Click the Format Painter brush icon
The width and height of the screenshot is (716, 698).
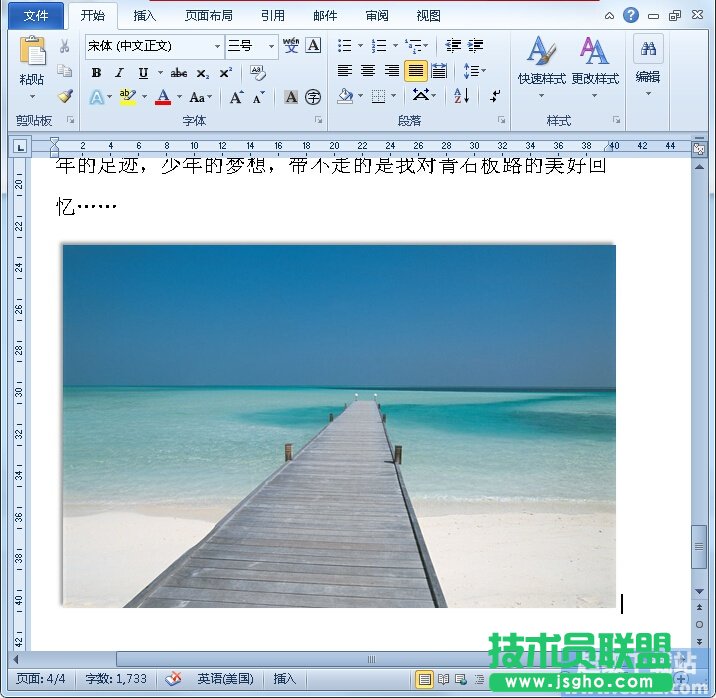65,97
